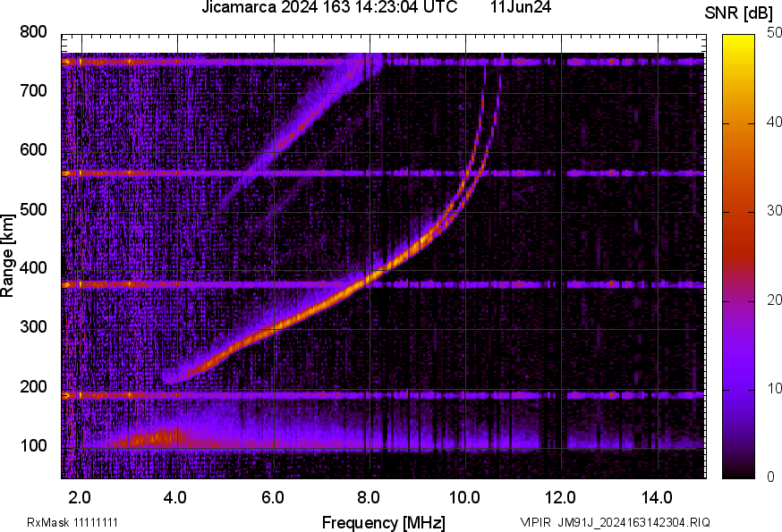Click the range tick label '300'
Image resolution: width=782 pixels, height=532 pixels.
[x=33, y=327]
